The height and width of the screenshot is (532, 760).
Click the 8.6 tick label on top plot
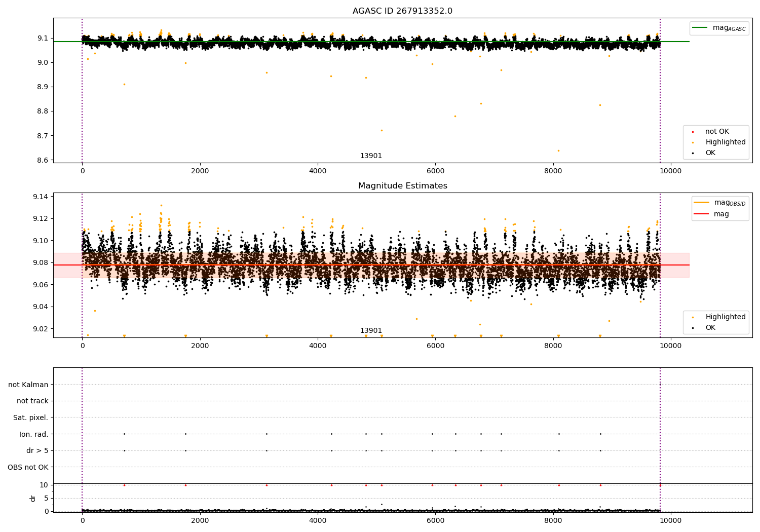pos(42,160)
